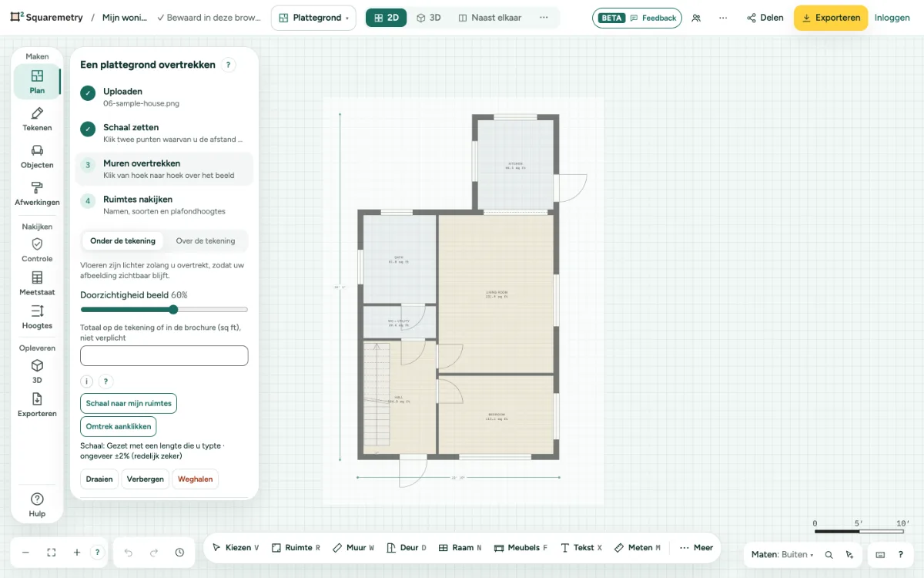Open the Objecten section
This screenshot has width=924, height=578.
[37, 156]
